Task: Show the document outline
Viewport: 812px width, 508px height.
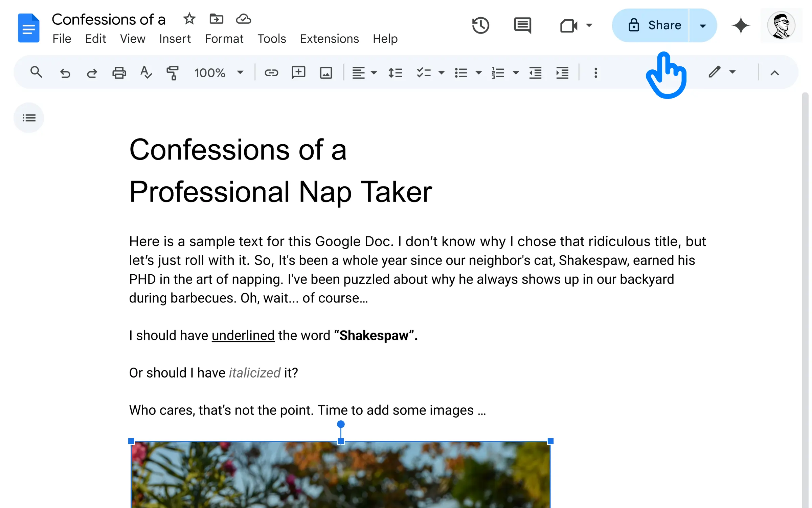Action: (x=29, y=118)
